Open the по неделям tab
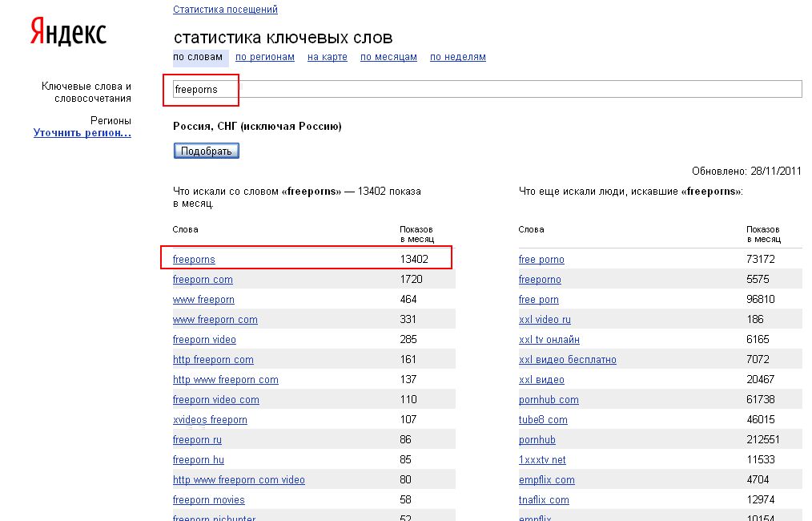Image resolution: width=812 pixels, height=521 pixels. tap(458, 57)
